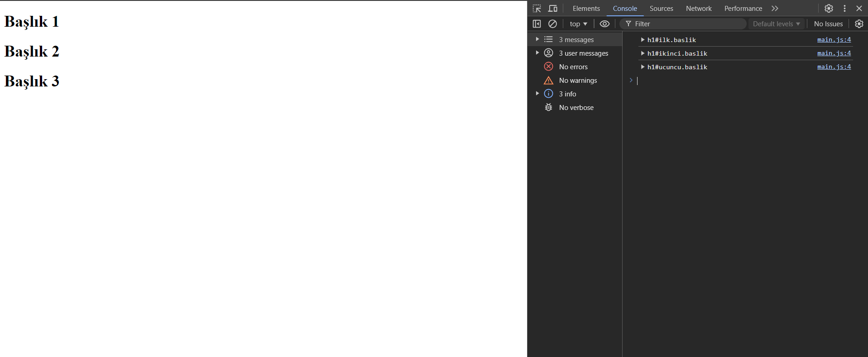Click the warning triangle icon

548,80
